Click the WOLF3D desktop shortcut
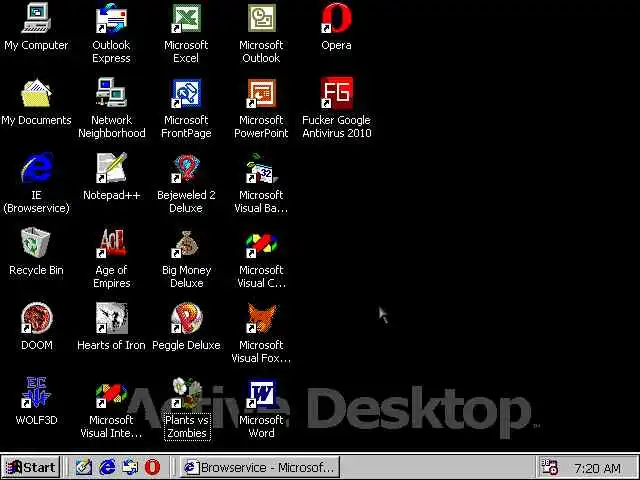This screenshot has height=480, width=640. coord(36,393)
